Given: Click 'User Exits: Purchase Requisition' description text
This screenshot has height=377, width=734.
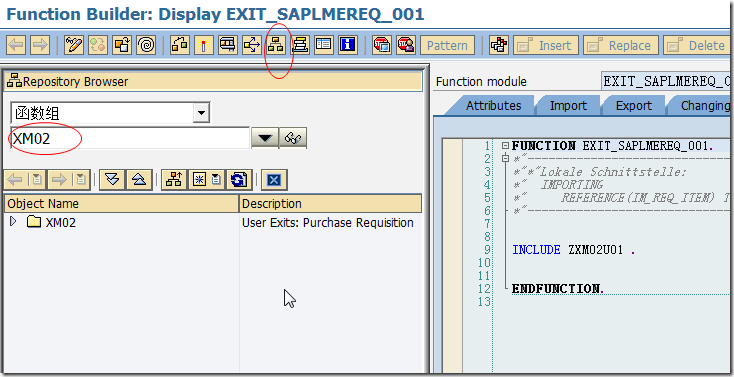Looking at the screenshot, I should click(x=328, y=222).
